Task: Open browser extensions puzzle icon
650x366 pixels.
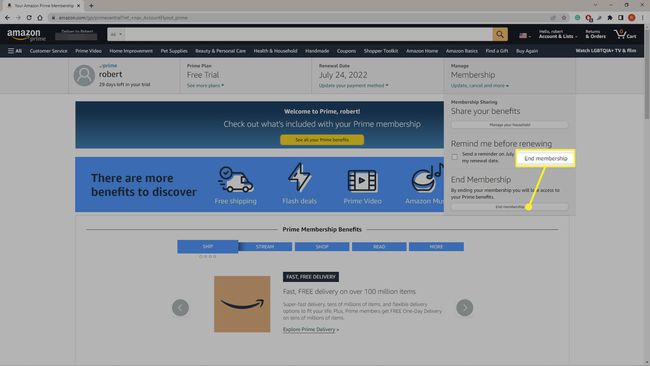Action: [610, 18]
